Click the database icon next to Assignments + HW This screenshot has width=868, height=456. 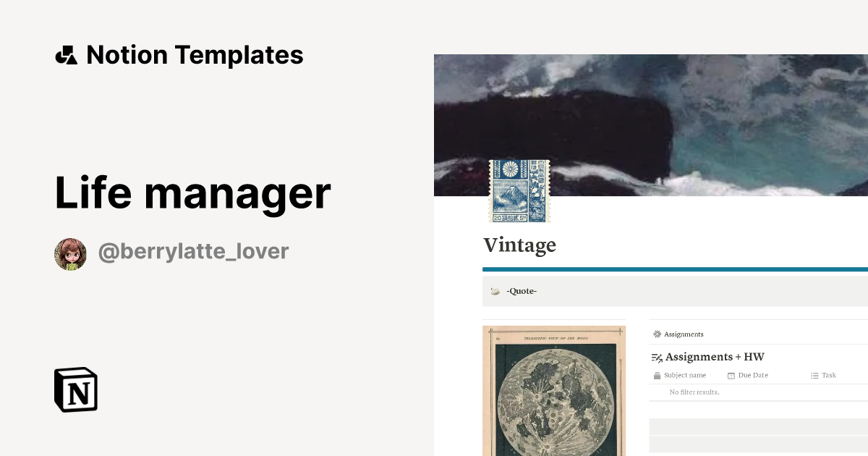(657, 357)
